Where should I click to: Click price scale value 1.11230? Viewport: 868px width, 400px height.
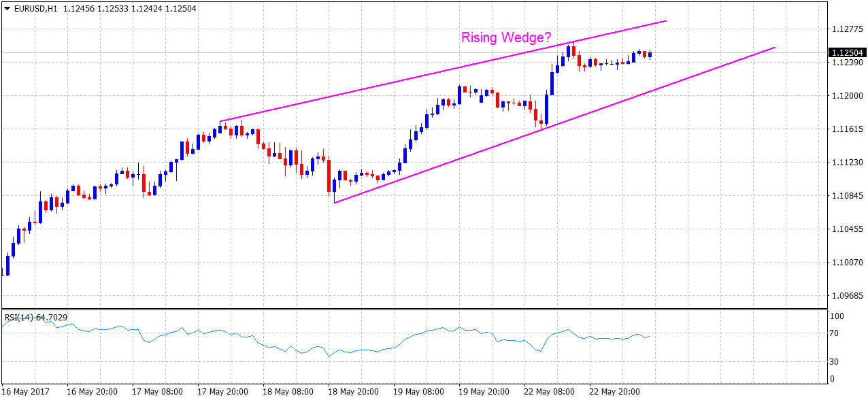pos(846,163)
